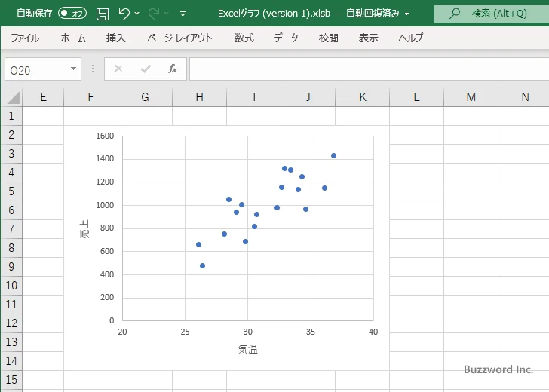549x392 pixels.
Task: Open the ファイル menu tab
Action: pyautogui.click(x=25, y=38)
